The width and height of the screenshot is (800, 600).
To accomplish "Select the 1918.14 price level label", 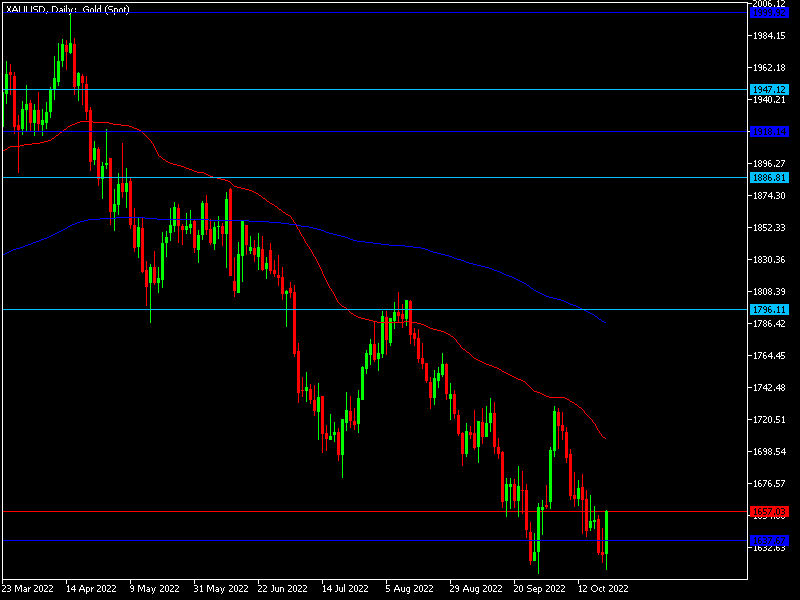I will coord(769,132).
